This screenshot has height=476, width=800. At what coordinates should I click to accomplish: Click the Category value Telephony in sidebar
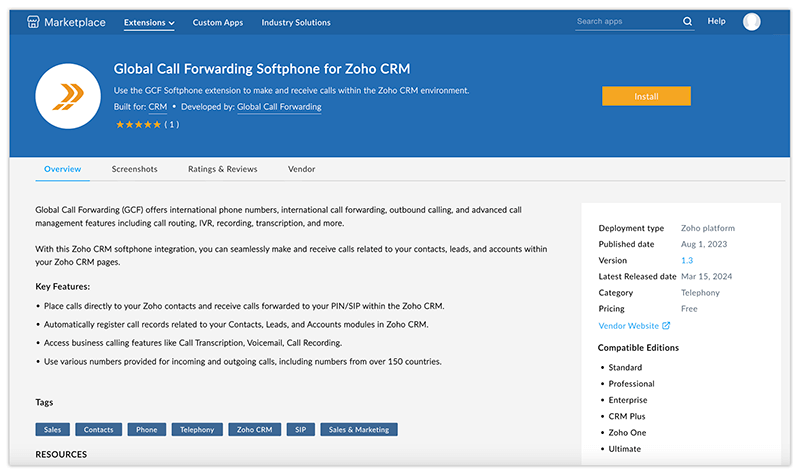[x=701, y=292]
